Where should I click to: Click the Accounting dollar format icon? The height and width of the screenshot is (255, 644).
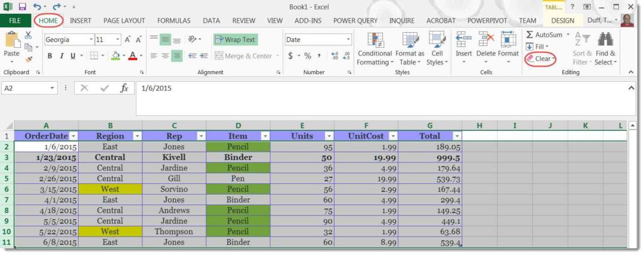[291, 56]
